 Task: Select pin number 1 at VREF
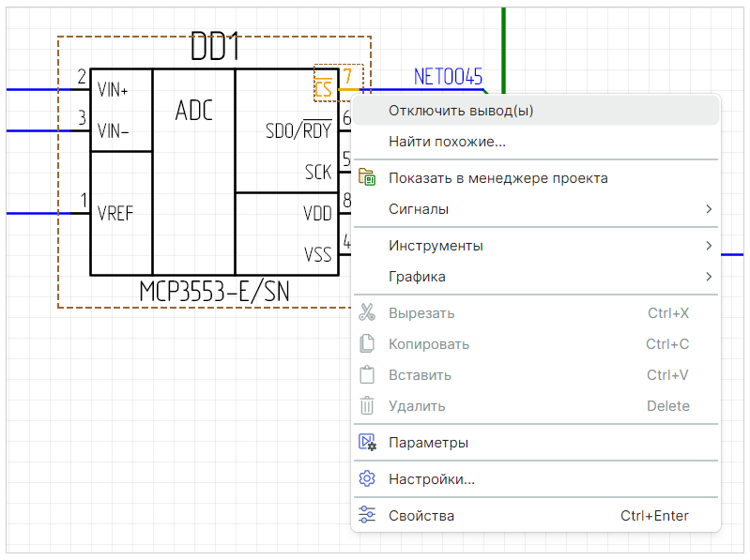click(x=84, y=200)
